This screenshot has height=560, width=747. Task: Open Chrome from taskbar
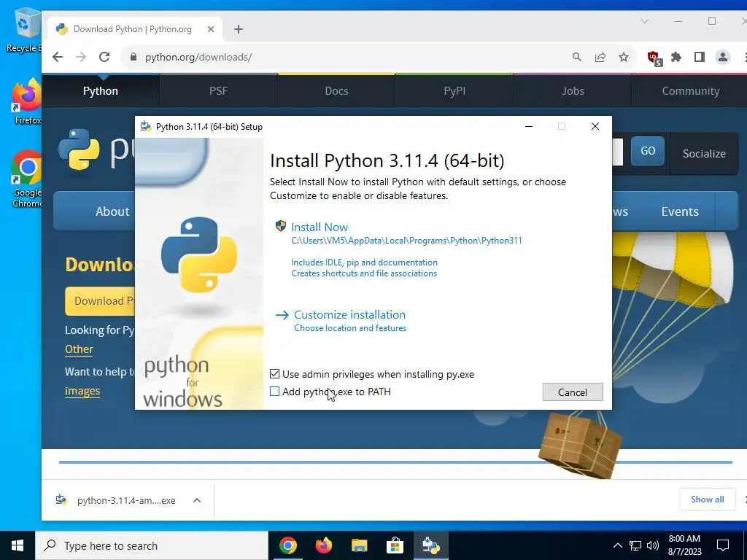(288, 545)
